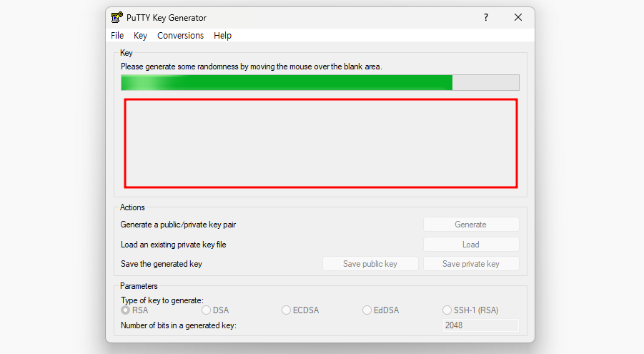Image resolution: width=644 pixels, height=354 pixels.
Task: Click the green randomness progress bar
Action: (x=320, y=83)
